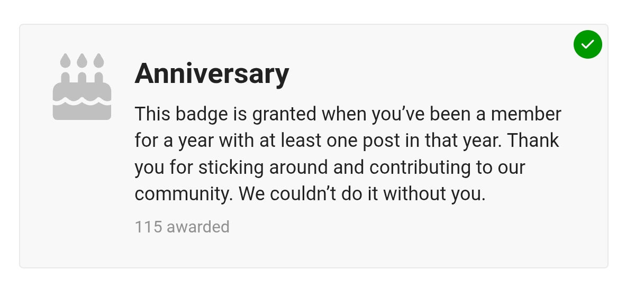The height and width of the screenshot is (289, 644).
Task: Click the word "awarded" below the description
Action: (x=198, y=227)
